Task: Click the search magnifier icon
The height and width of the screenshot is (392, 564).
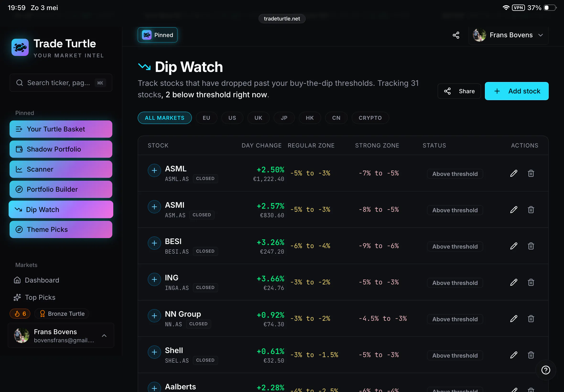Action: coord(19,83)
